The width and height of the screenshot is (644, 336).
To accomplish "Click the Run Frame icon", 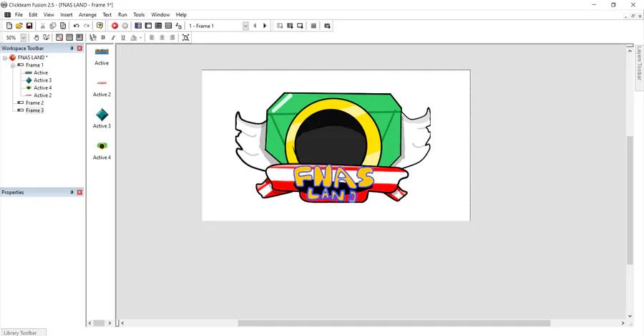I will (x=300, y=26).
